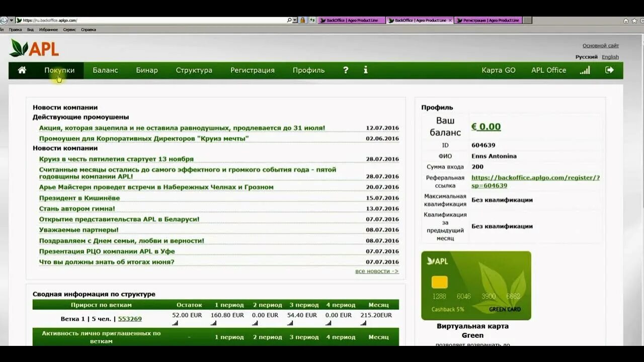Open the question mark help icon
The width and height of the screenshot is (644, 362).
click(x=346, y=70)
